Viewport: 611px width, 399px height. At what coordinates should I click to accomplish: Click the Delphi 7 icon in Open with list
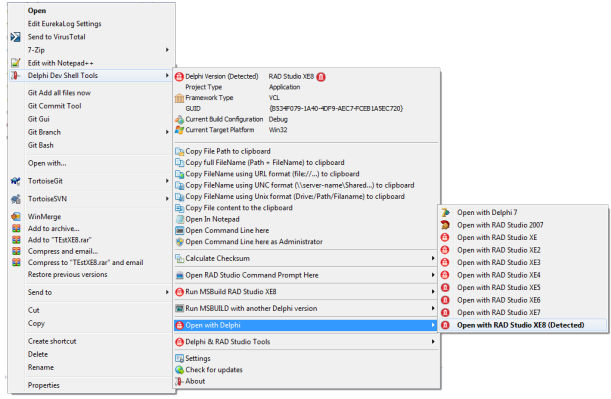click(445, 212)
